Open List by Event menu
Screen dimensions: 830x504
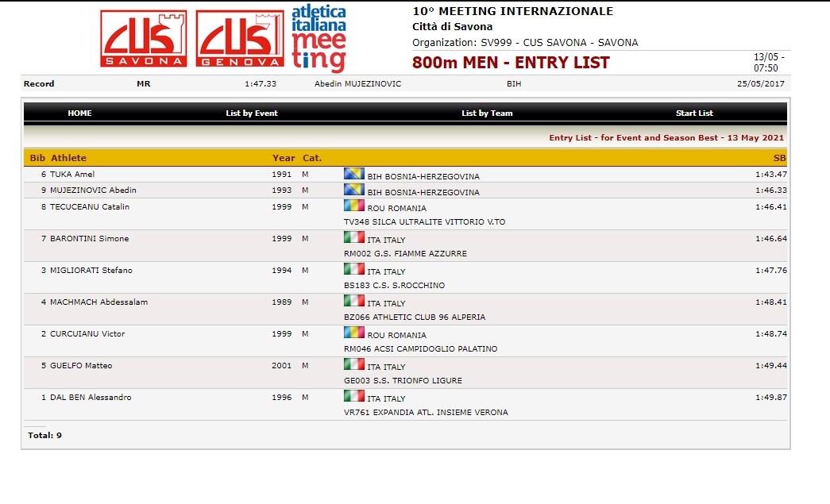tap(252, 113)
